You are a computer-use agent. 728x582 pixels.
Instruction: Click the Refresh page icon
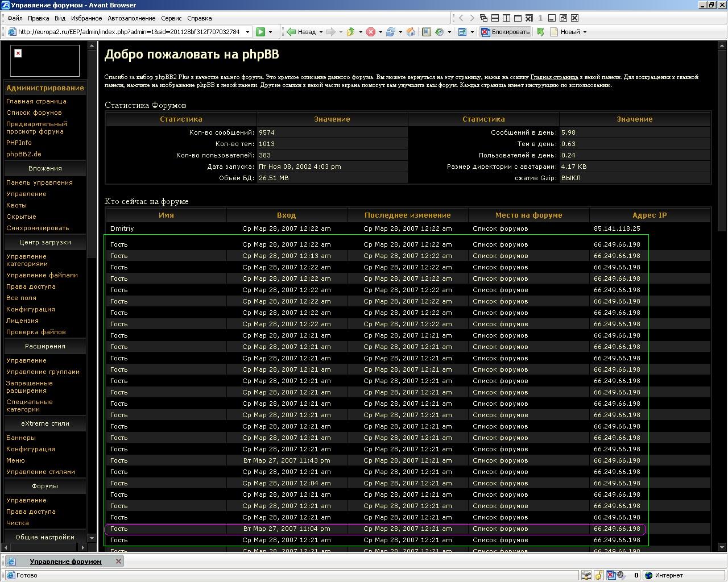pos(391,32)
